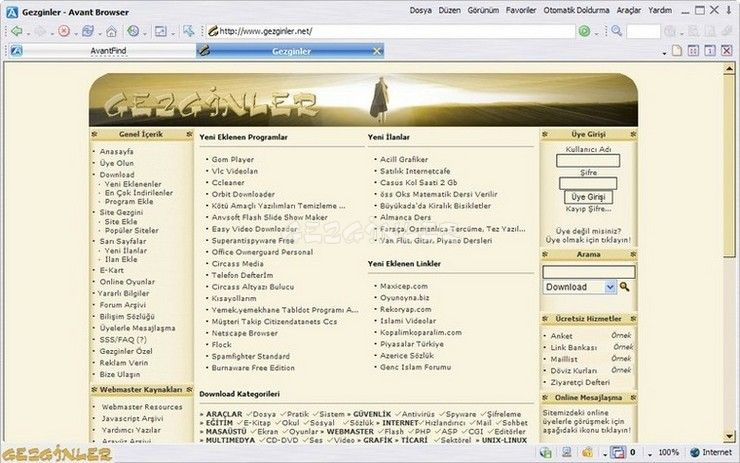The image size is (740, 463).
Task: Click the Şifre password field
Action: tap(588, 183)
